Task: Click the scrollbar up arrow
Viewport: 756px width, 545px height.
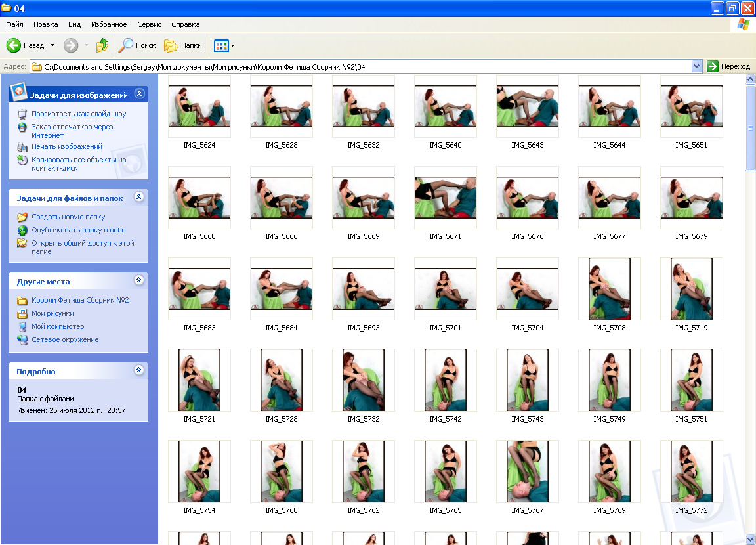Action: click(x=750, y=79)
